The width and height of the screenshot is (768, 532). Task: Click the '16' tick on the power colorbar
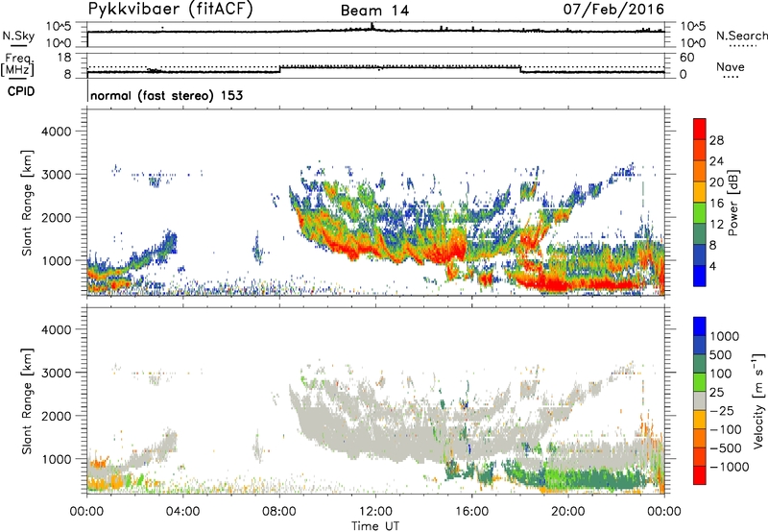pyautogui.click(x=716, y=204)
